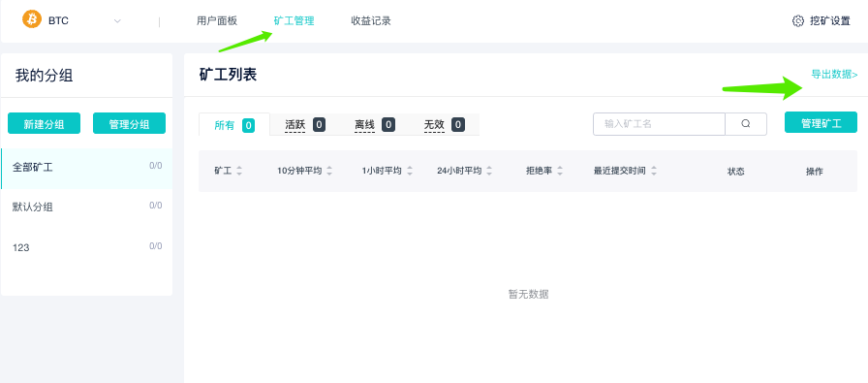Click the 0/0 count for 123
The height and width of the screenshot is (383, 868).
coord(156,246)
